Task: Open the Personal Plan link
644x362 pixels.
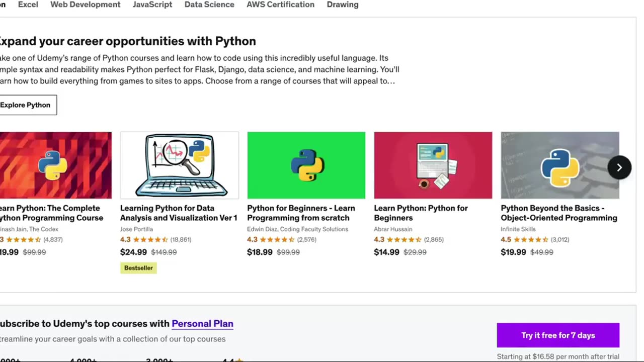Action: [202, 323]
